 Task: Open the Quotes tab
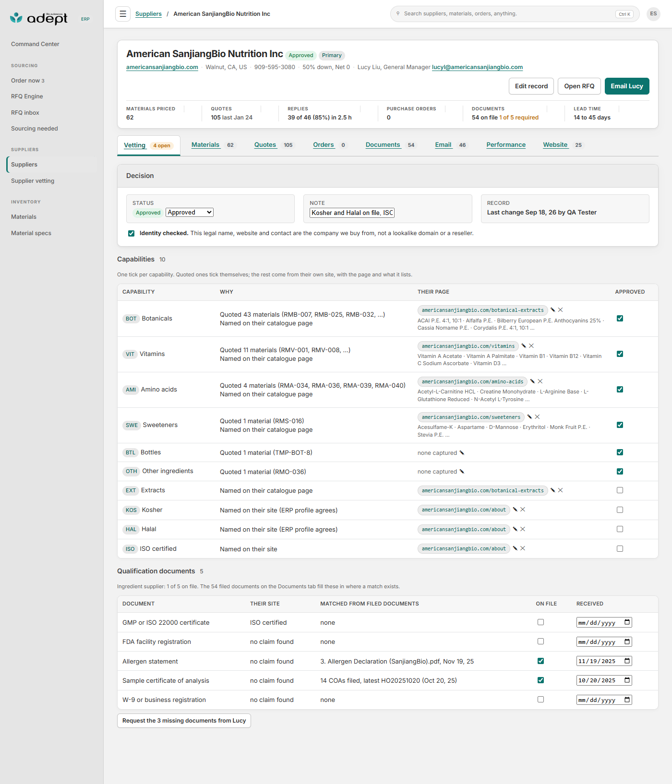(x=274, y=145)
